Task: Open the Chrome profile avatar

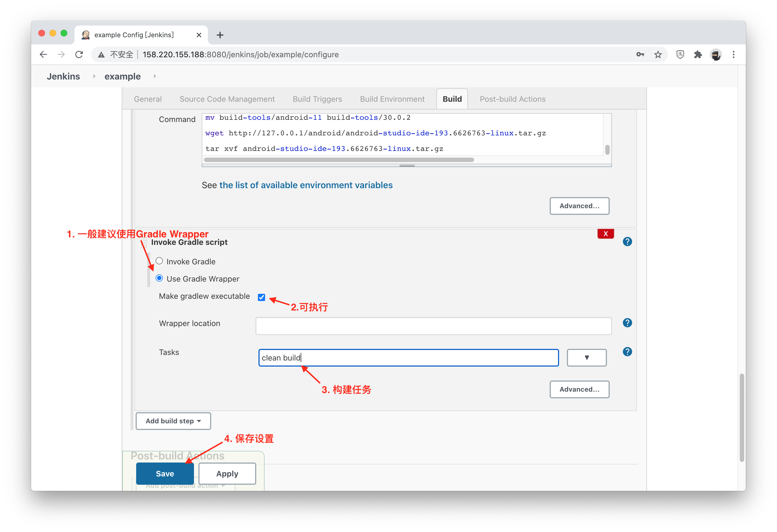Action: 716,54
